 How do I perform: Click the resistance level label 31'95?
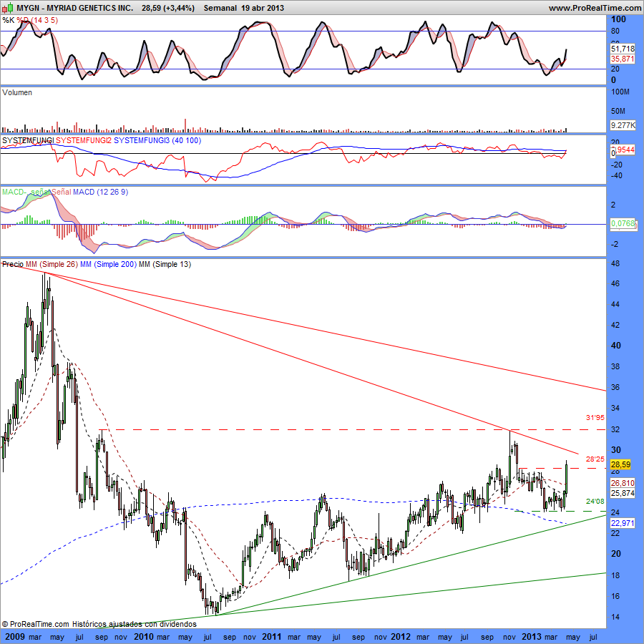click(595, 418)
